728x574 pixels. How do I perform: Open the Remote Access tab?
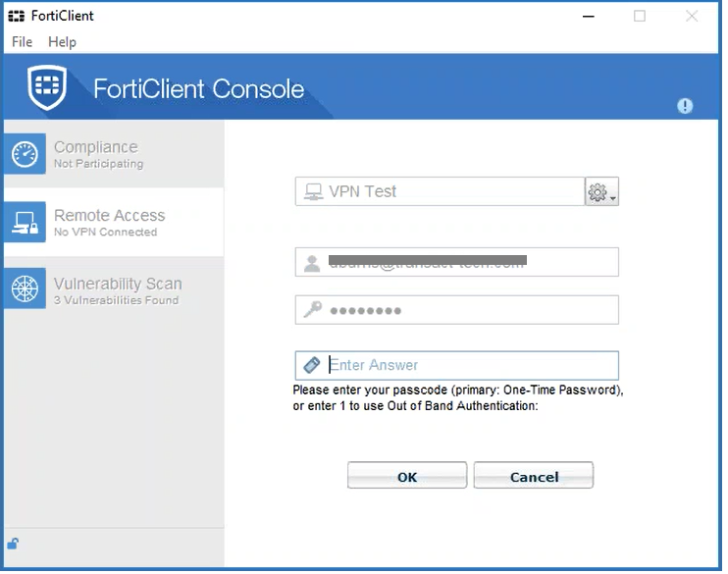[x=114, y=222]
